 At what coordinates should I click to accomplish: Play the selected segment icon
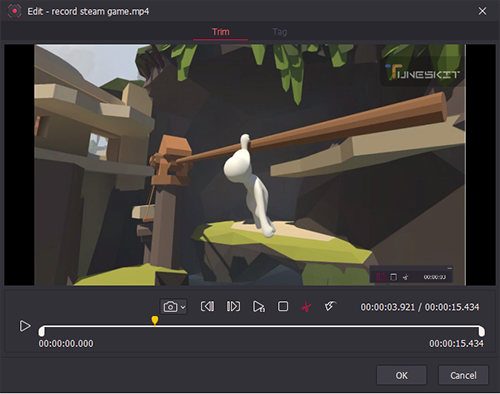[259, 306]
